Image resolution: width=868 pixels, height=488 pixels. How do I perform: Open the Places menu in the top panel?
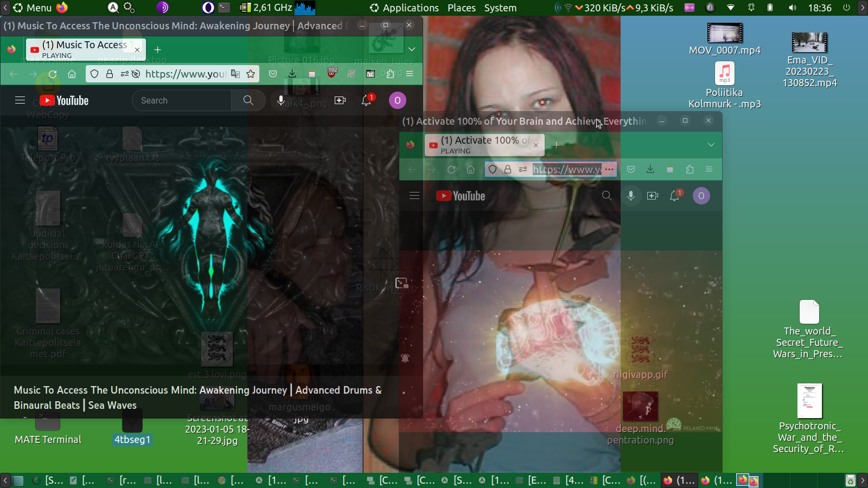[462, 8]
